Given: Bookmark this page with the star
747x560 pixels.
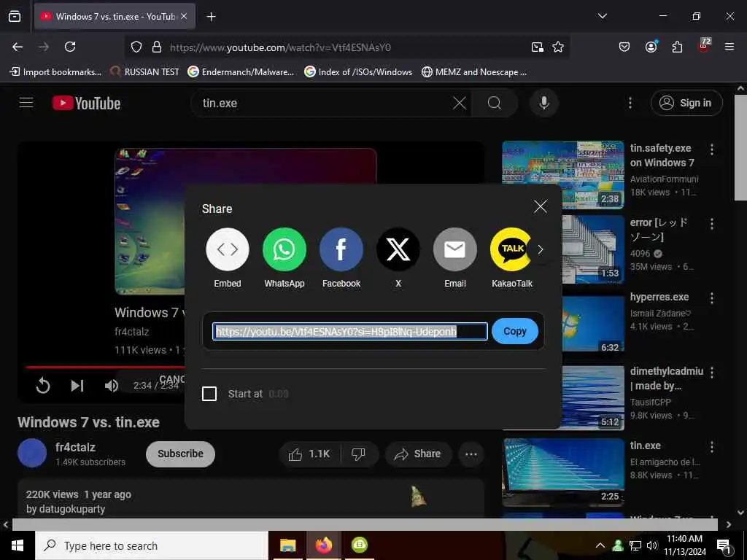Looking at the screenshot, I should point(558,47).
